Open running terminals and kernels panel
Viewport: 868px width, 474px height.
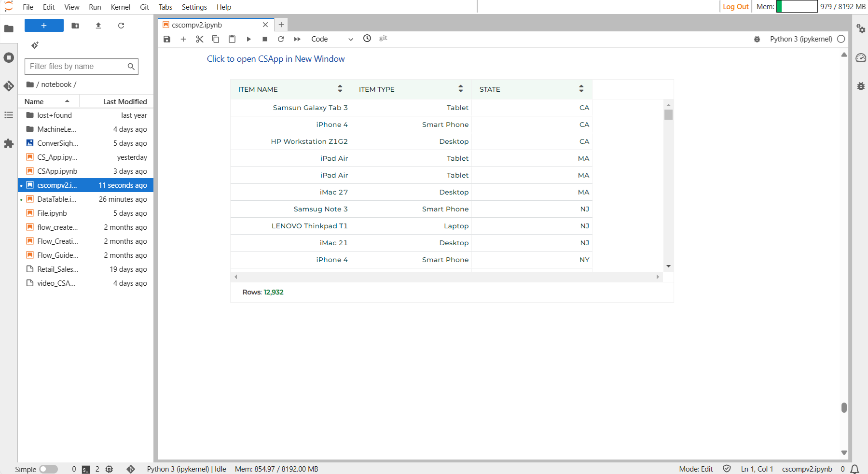point(9,58)
